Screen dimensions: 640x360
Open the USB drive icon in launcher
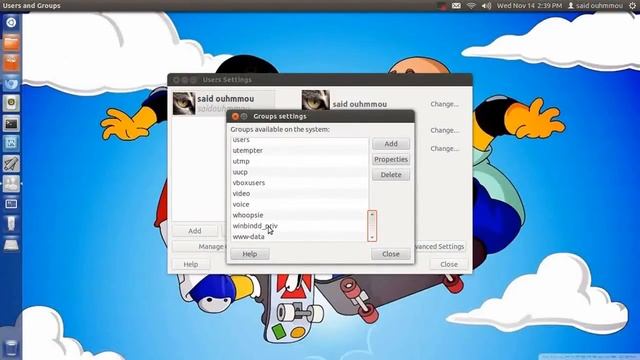click(x=11, y=224)
